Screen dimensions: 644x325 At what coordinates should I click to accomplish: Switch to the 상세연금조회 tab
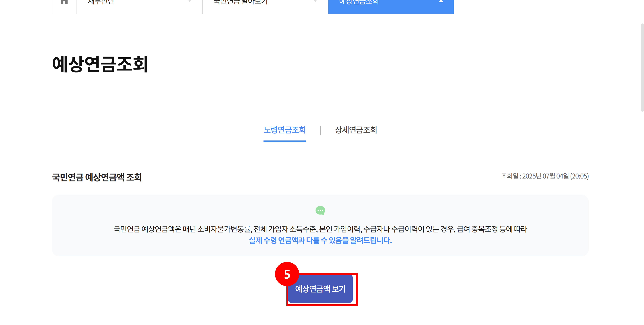click(356, 130)
